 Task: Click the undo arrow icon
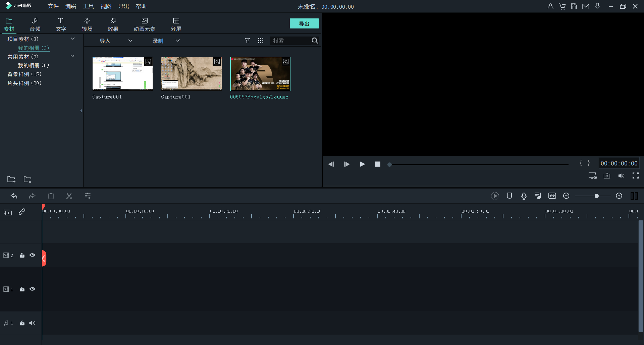(x=14, y=196)
